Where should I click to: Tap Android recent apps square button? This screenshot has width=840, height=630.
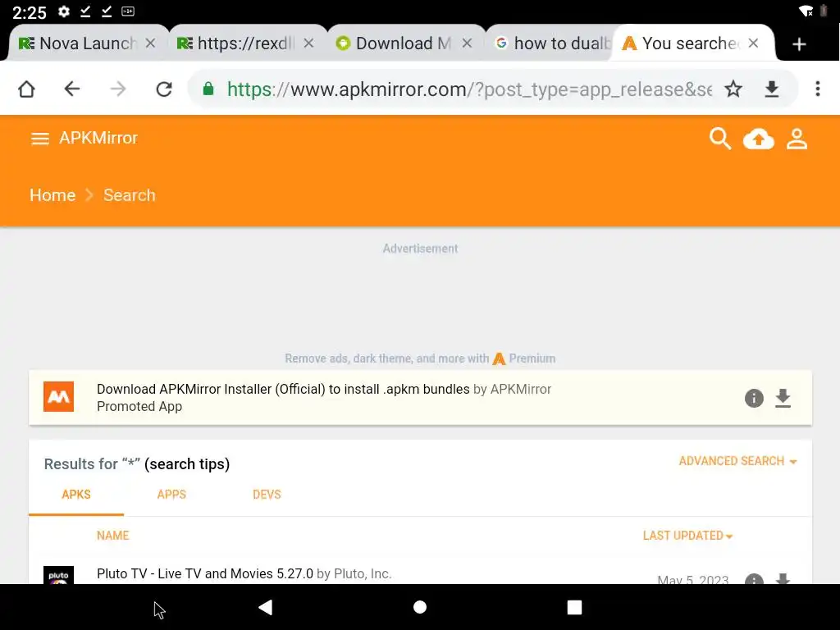tap(574, 607)
